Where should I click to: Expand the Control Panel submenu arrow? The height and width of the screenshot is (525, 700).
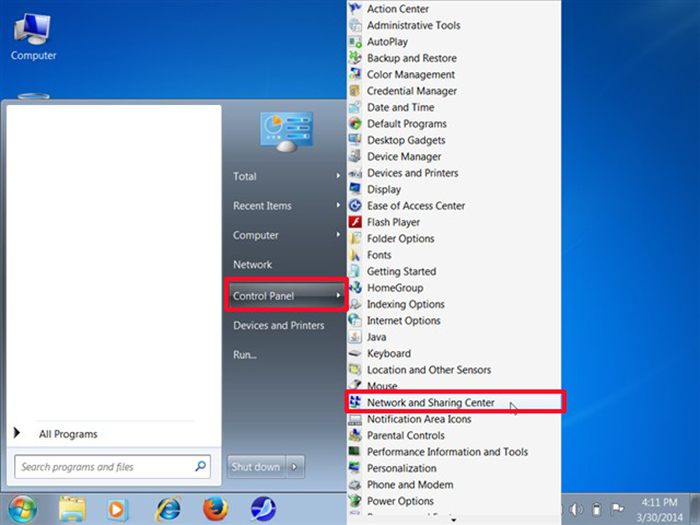click(x=338, y=295)
